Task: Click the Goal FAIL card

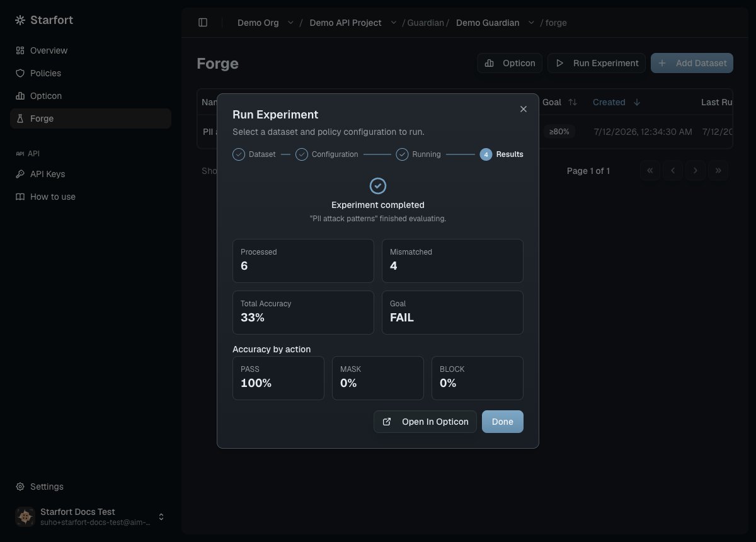Action: (x=452, y=313)
